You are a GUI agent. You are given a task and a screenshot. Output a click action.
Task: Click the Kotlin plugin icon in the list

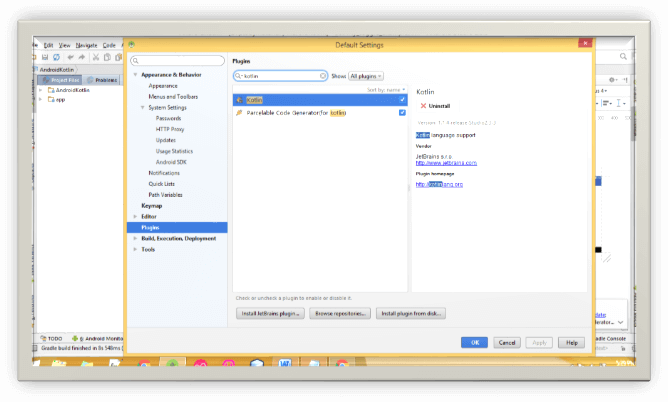tap(239, 100)
